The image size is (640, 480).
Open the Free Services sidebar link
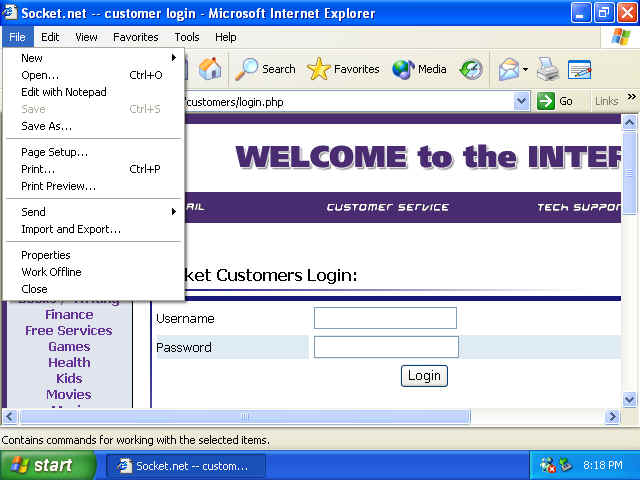click(x=69, y=331)
